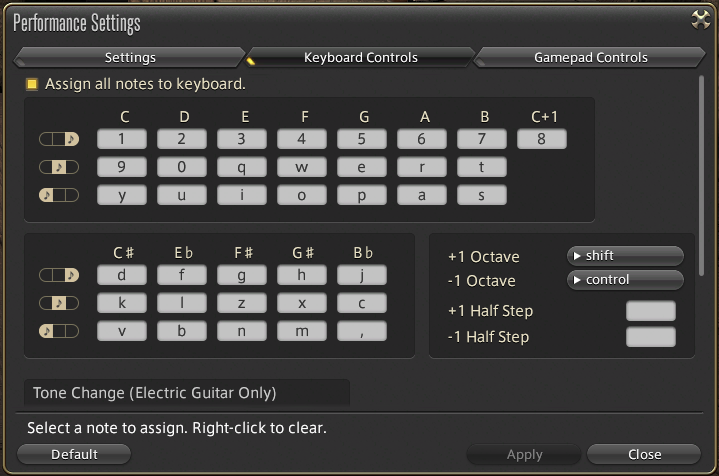The width and height of the screenshot is (719, 476).
Task: Select key binding 'a' for low A
Action: [x=422, y=195]
